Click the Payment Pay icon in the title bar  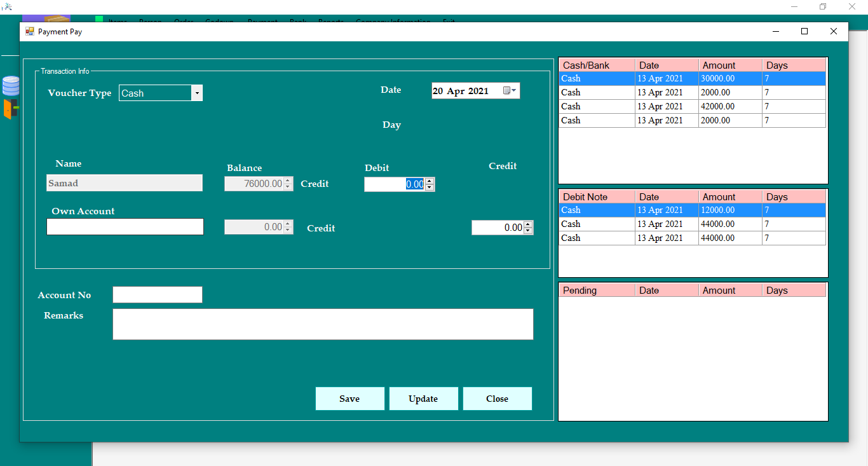coord(29,31)
